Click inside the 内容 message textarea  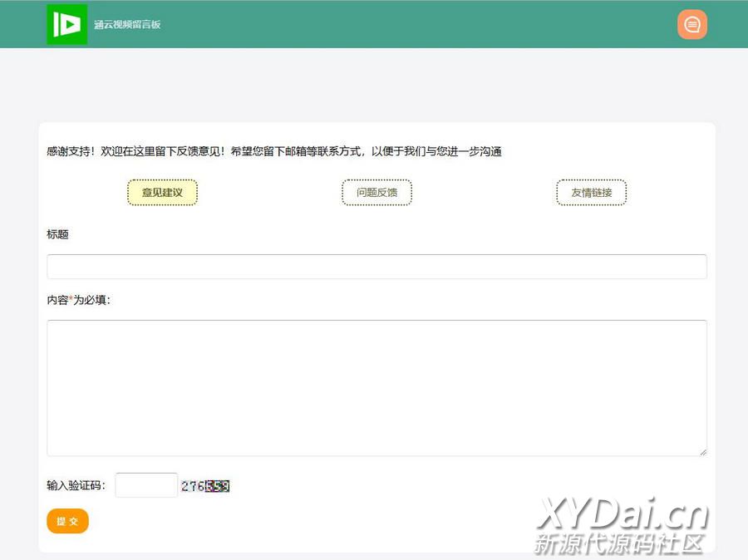click(x=376, y=387)
